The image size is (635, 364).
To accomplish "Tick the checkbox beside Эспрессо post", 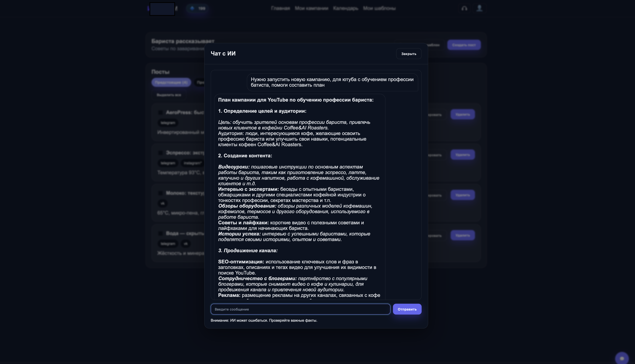I will click(160, 153).
